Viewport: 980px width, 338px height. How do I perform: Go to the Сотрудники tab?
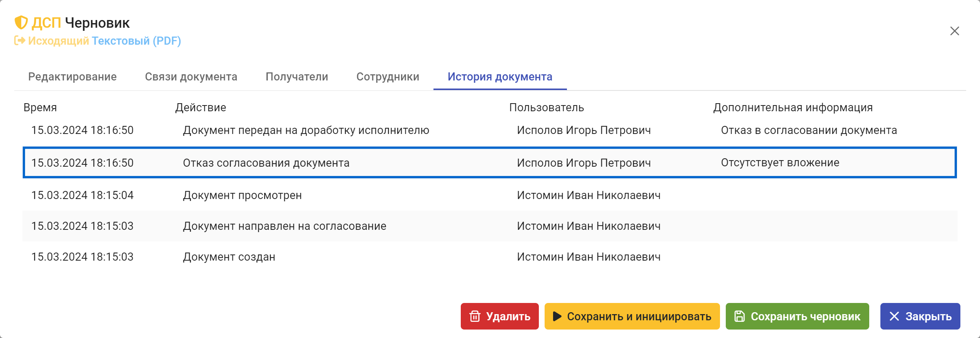388,77
